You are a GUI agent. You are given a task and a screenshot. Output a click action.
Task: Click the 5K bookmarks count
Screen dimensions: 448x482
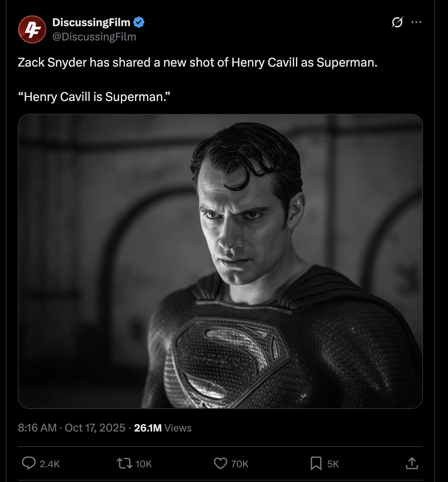[x=333, y=464]
